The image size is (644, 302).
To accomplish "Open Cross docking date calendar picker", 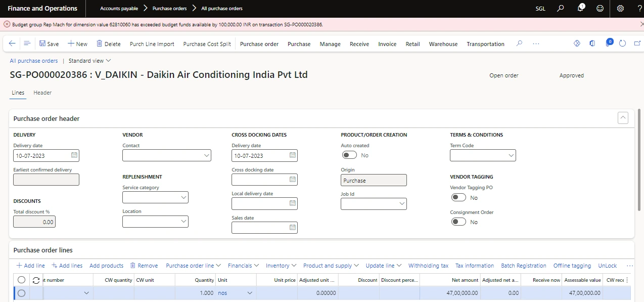I will point(292,180).
